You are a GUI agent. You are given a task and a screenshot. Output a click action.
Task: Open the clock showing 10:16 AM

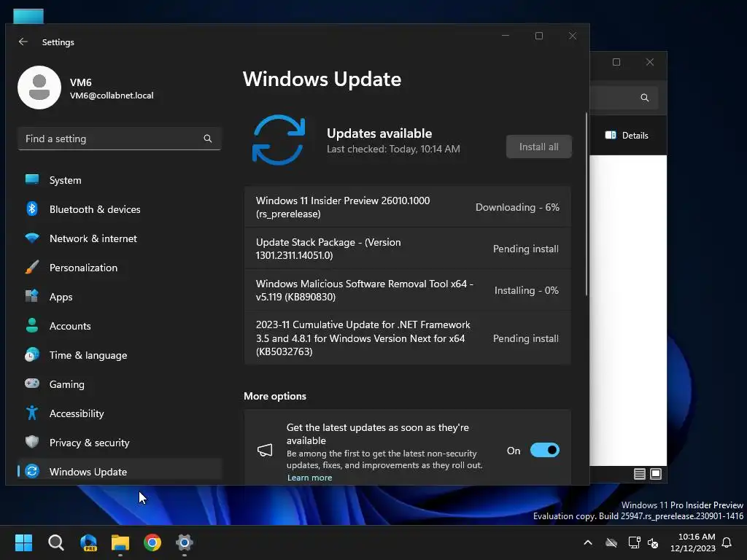pos(693,542)
